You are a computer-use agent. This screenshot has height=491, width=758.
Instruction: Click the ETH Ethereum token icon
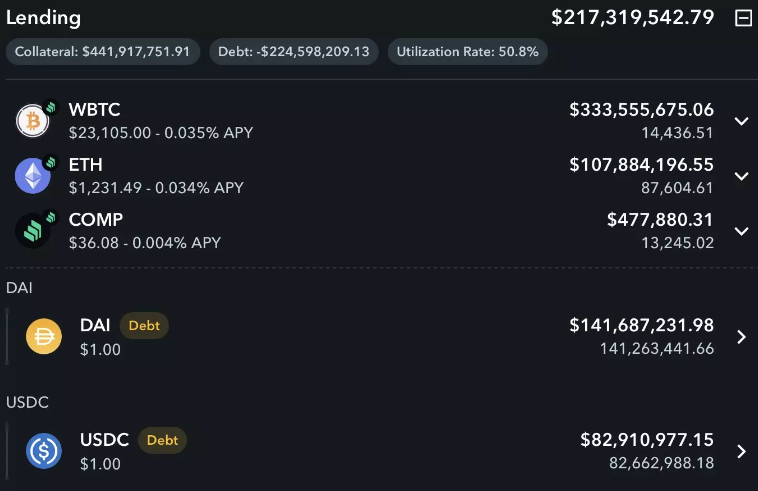(x=31, y=177)
